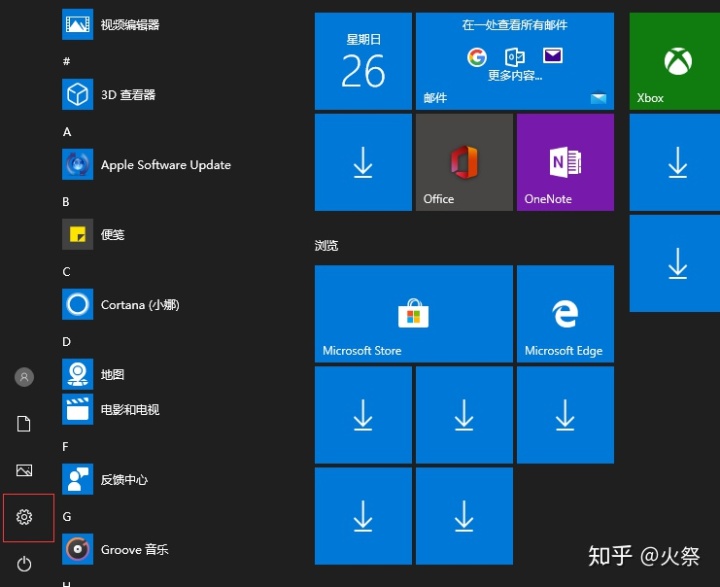Launch the Xbox tile
720x587 pixels.
pyautogui.click(x=675, y=61)
